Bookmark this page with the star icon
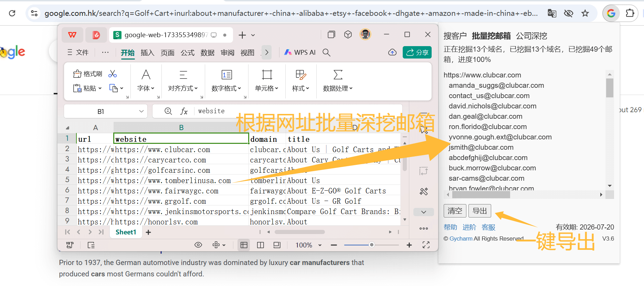The image size is (644, 286). [585, 13]
